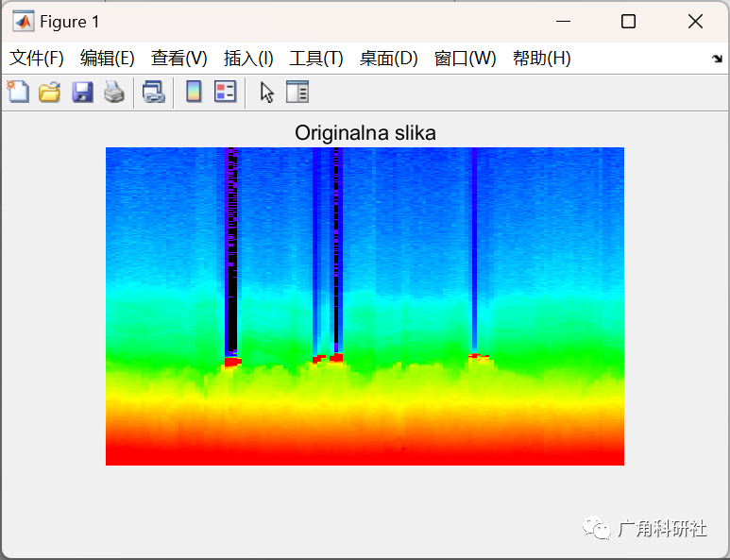Select the Edit Plot arrow tool
This screenshot has width=730, height=560.
click(x=266, y=93)
